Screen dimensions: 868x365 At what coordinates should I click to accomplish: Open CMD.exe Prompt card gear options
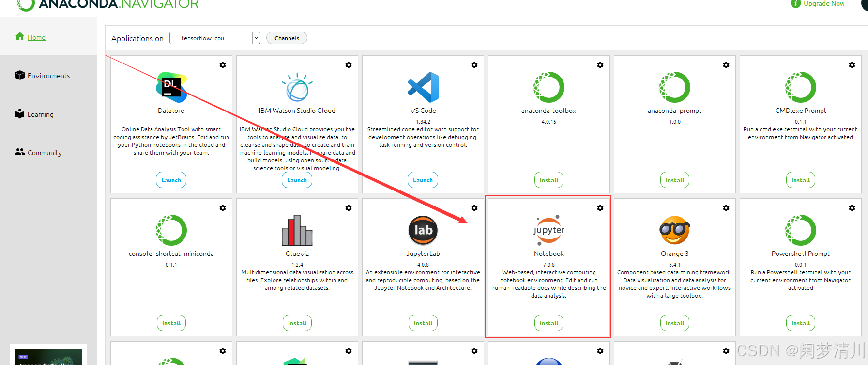(852, 65)
